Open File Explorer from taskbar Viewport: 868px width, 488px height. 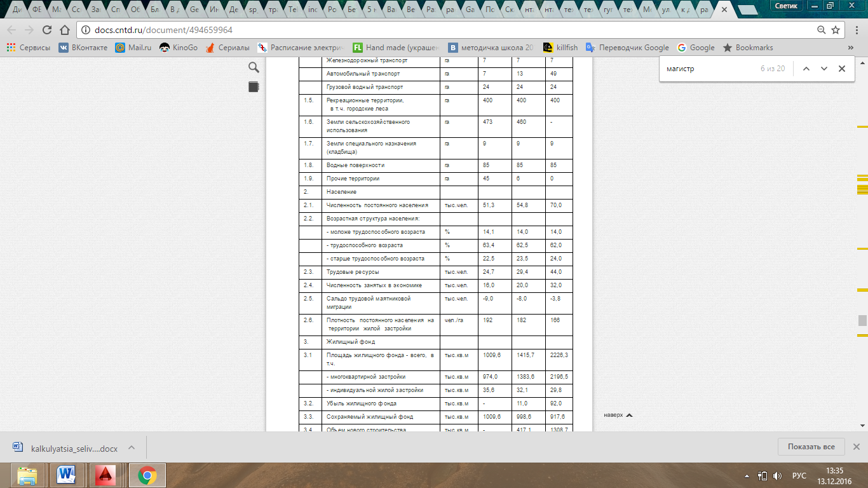pos(28,475)
